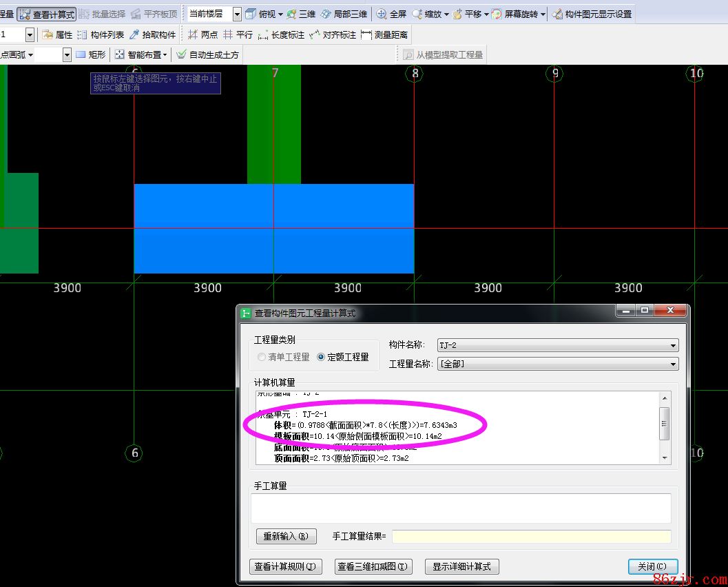Activate the 测量距离 tool
728x587 pixels.
[x=384, y=34]
